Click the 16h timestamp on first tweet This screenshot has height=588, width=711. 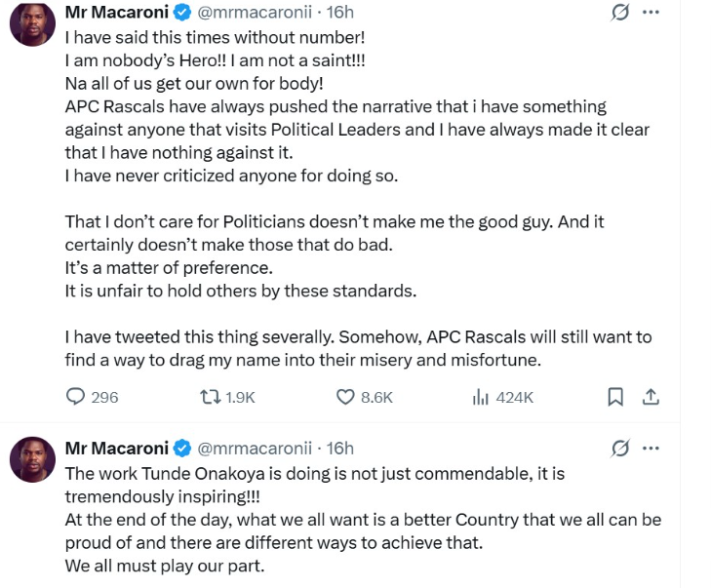340,13
